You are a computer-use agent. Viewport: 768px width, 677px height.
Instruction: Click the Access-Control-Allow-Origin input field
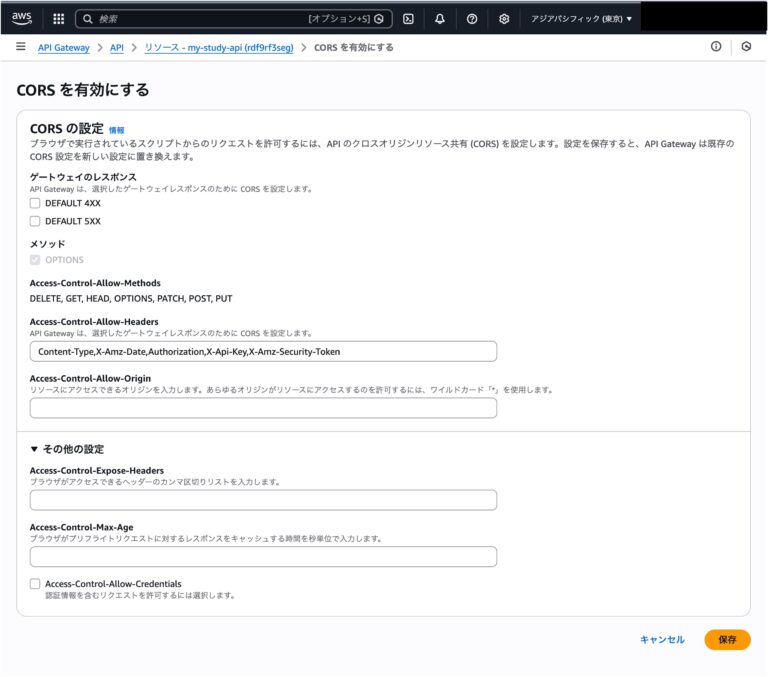pos(263,408)
